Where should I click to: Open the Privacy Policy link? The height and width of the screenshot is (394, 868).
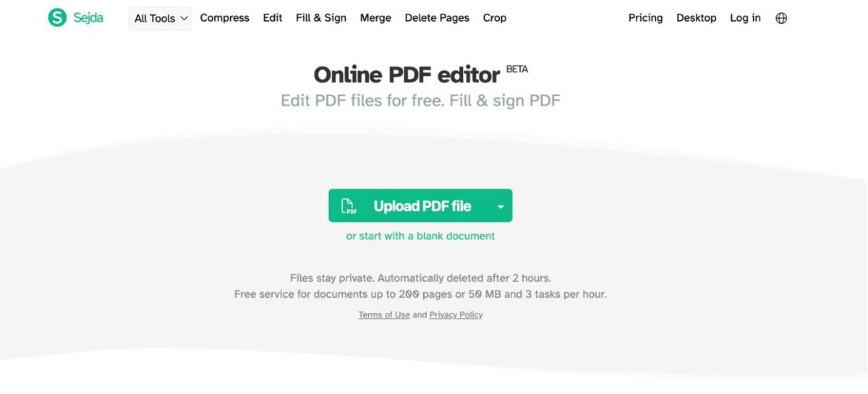456,315
